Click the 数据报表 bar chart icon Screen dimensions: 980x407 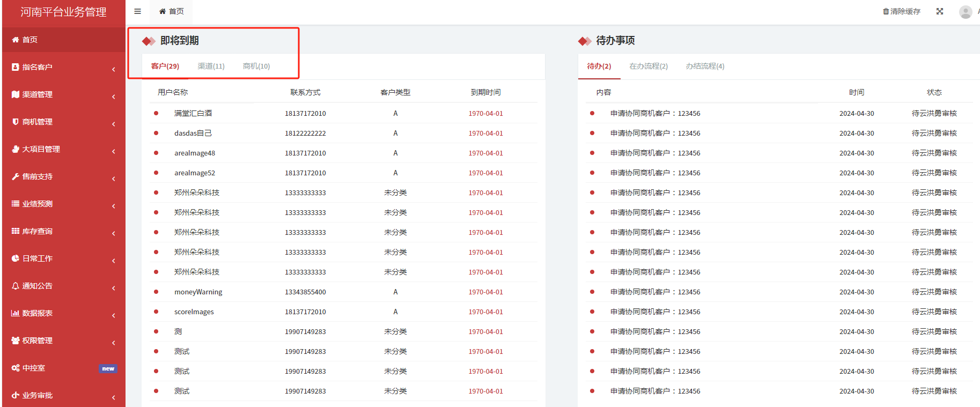pos(16,313)
